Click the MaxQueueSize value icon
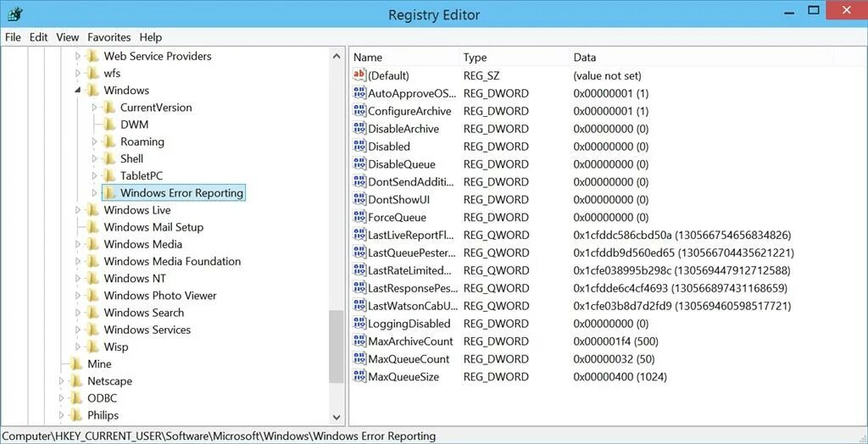Screen dimensions: 868x444 [x=359, y=376]
